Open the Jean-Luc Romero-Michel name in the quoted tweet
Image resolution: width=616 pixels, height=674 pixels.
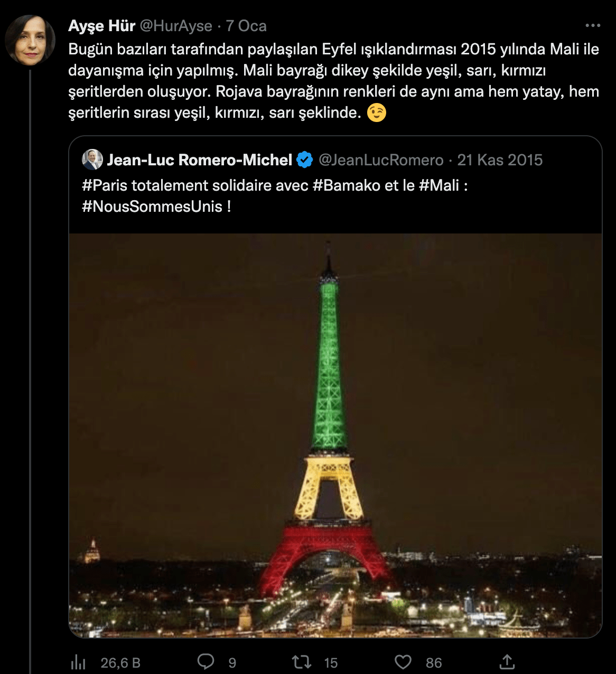click(199, 160)
